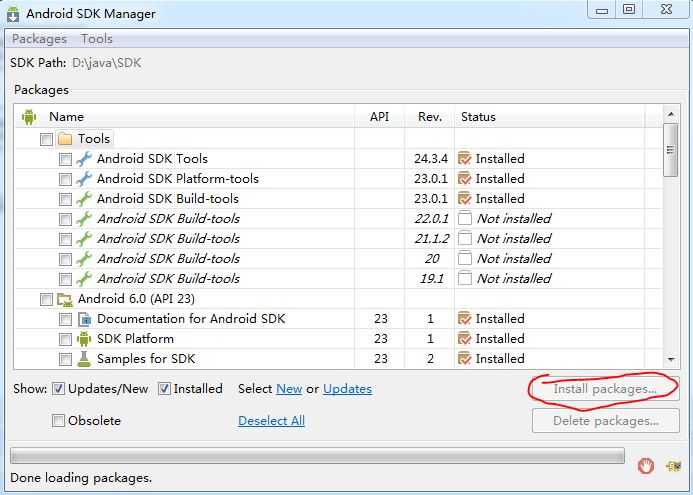Check the Android SDK Platform-tools checkbox

click(65, 179)
